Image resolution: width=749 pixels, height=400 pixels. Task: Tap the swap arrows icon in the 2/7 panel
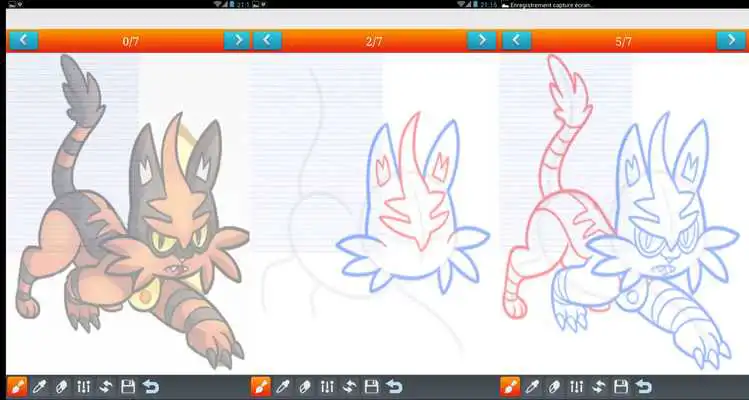(349, 387)
